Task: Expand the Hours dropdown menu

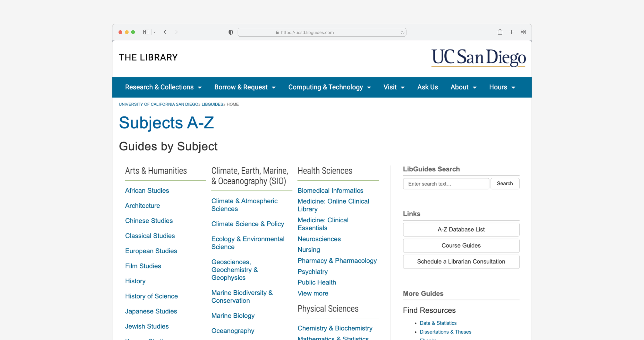Action: tap(502, 87)
